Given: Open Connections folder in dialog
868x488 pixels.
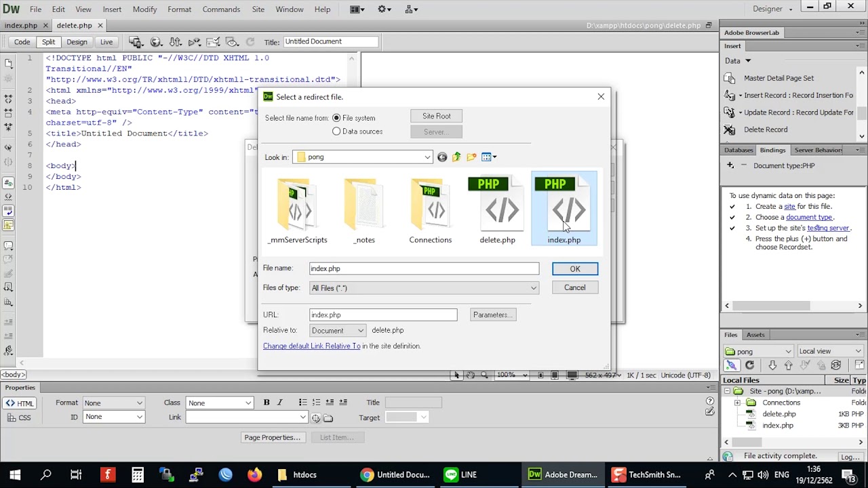Looking at the screenshot, I should pos(431,210).
